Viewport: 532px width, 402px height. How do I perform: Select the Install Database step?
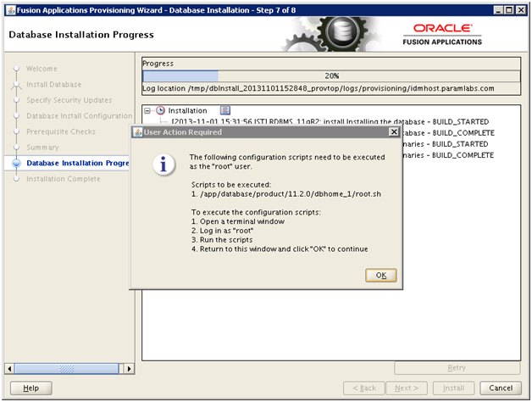(x=54, y=84)
